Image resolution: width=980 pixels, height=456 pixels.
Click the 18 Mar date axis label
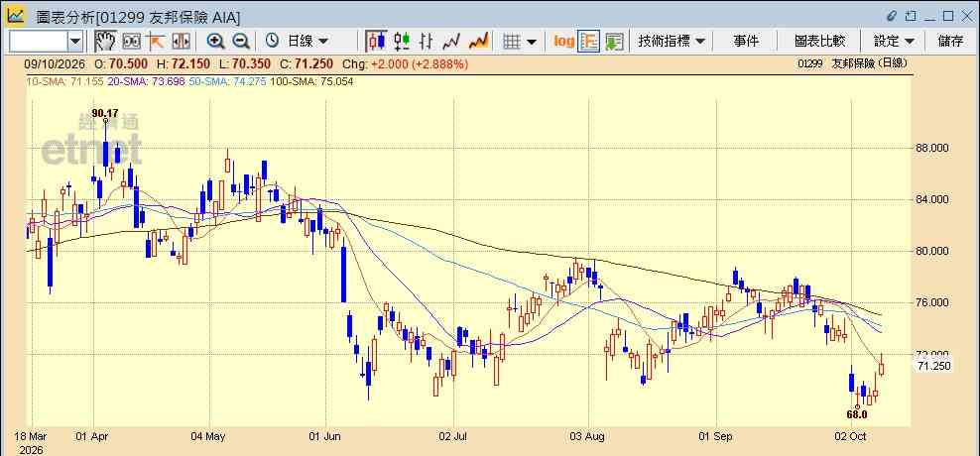point(32,436)
